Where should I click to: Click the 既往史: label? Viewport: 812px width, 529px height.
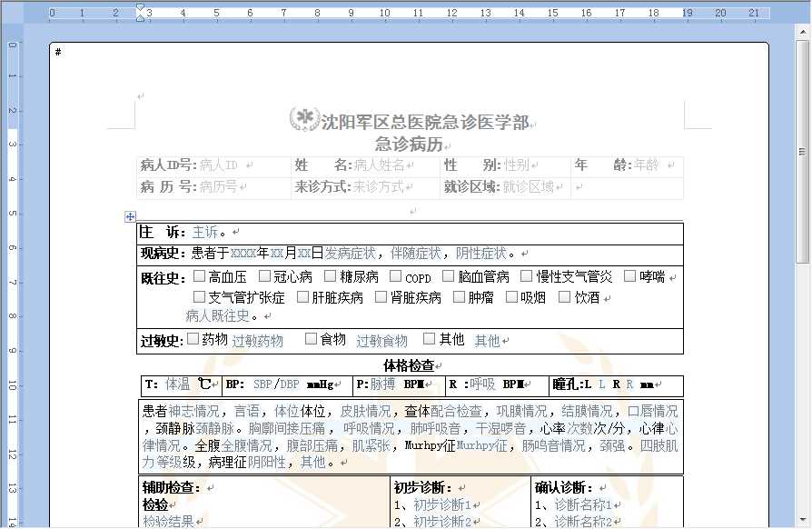[163, 279]
